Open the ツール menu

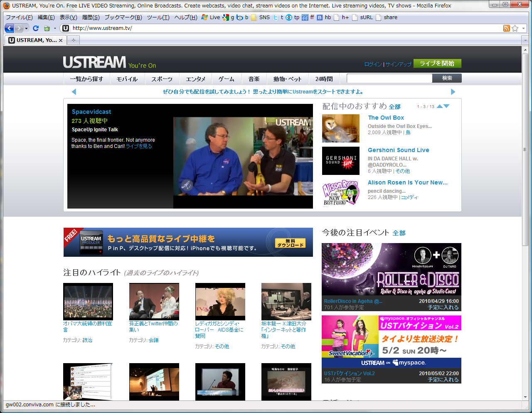(x=158, y=17)
